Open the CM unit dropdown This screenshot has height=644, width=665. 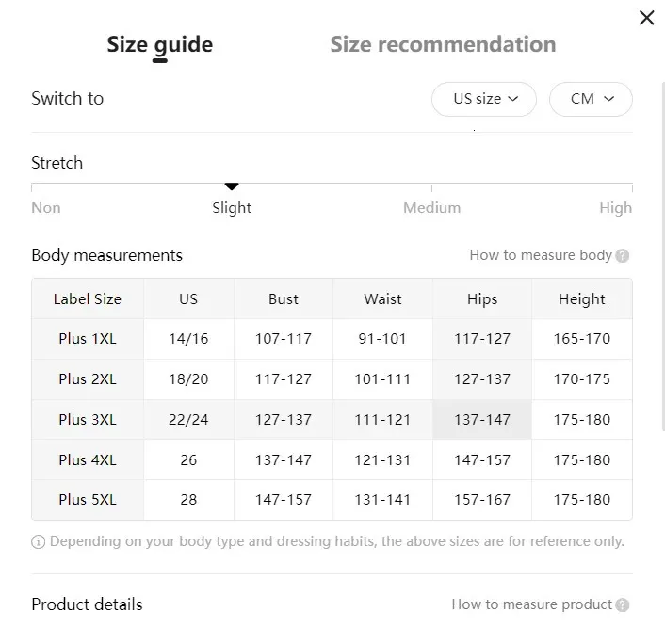[591, 99]
